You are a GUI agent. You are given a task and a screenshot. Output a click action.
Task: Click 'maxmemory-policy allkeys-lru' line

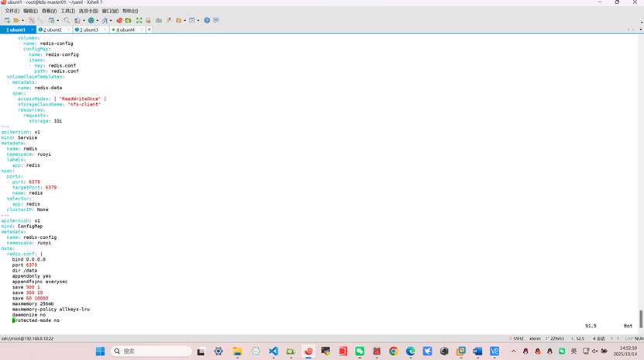tap(51, 309)
